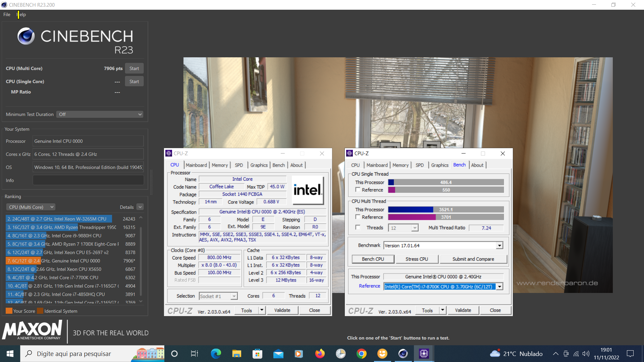The image size is (644, 362).
Task: Switch to Graphics tab in left CPU-Z
Action: (259, 165)
